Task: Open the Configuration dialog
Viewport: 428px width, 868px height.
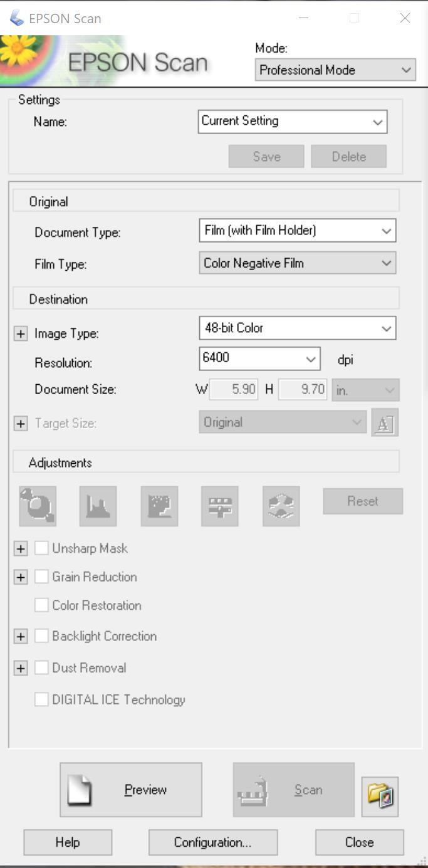Action: [x=213, y=842]
